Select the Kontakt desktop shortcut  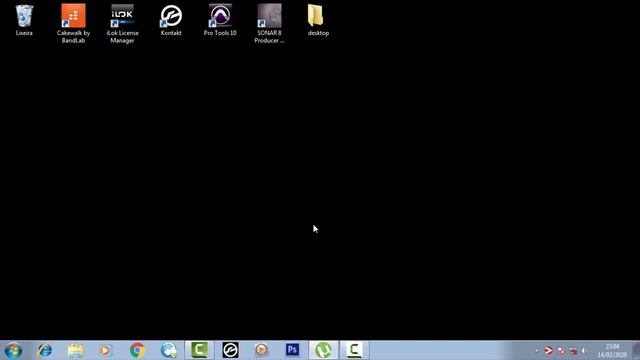click(171, 20)
